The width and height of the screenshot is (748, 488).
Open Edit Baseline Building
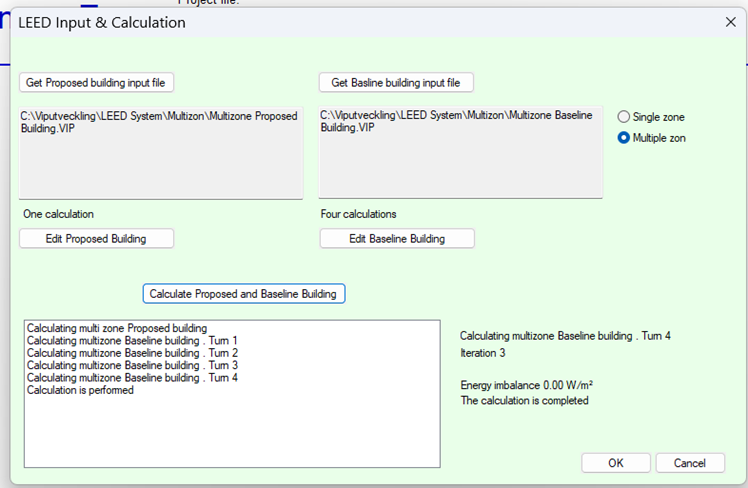tap(396, 238)
